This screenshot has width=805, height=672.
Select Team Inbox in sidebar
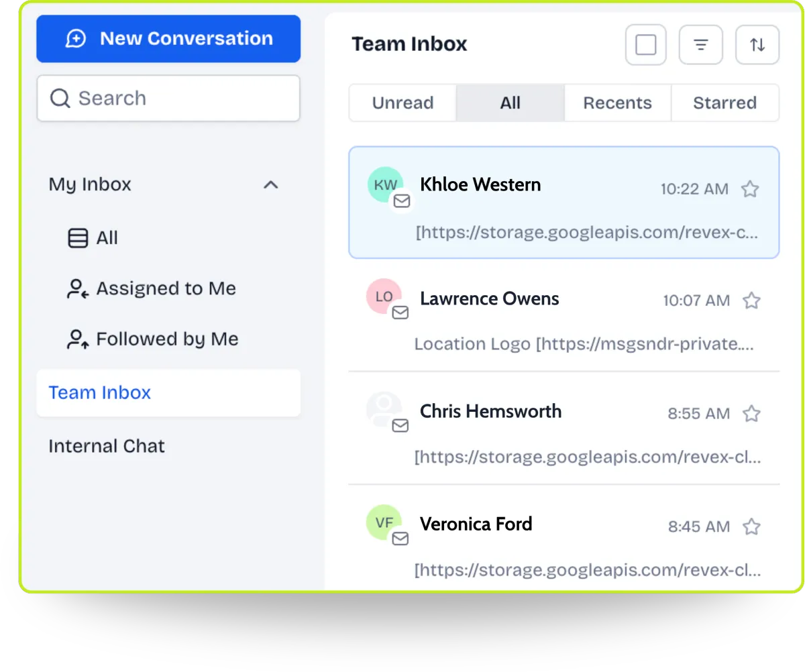click(168, 392)
